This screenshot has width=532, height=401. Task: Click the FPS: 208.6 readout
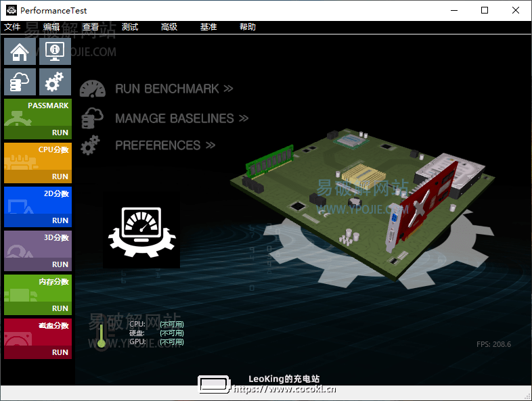493,344
